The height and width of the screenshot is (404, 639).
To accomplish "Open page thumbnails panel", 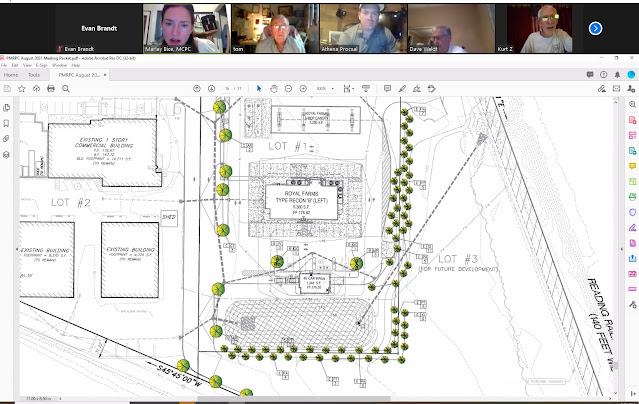I will (7, 108).
